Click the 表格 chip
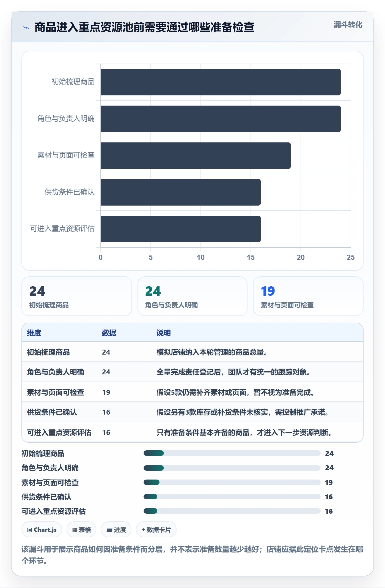Screen dimensions: 385x588 (x=81, y=530)
